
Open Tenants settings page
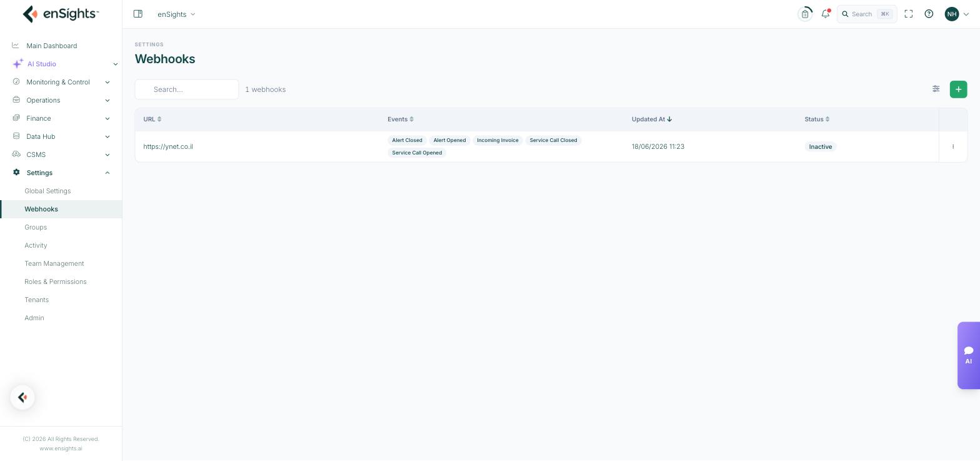37,300
